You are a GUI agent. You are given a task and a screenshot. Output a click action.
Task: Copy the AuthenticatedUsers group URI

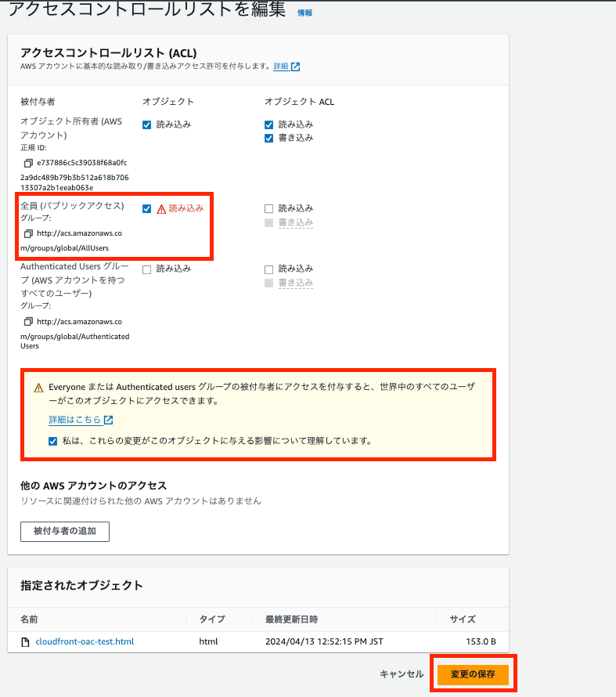click(x=28, y=321)
